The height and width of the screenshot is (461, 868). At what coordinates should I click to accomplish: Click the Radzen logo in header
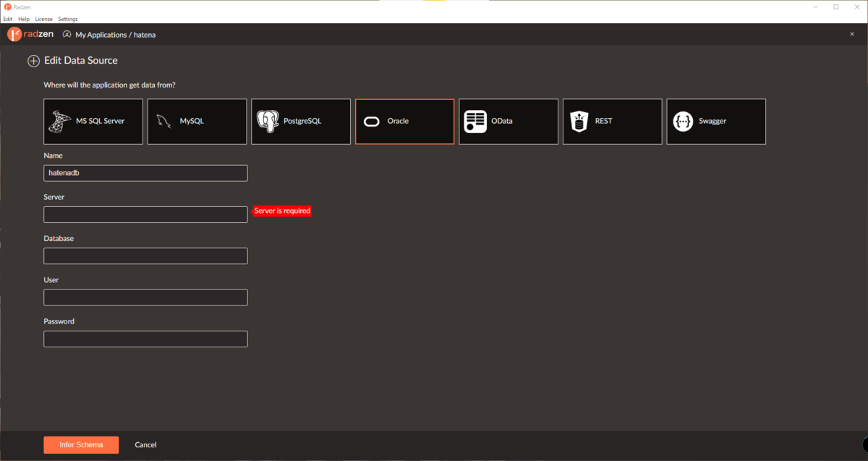tap(30, 34)
